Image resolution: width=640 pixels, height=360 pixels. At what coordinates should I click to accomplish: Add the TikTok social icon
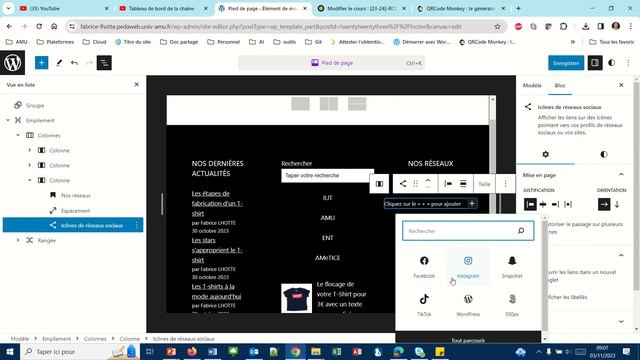tap(424, 305)
